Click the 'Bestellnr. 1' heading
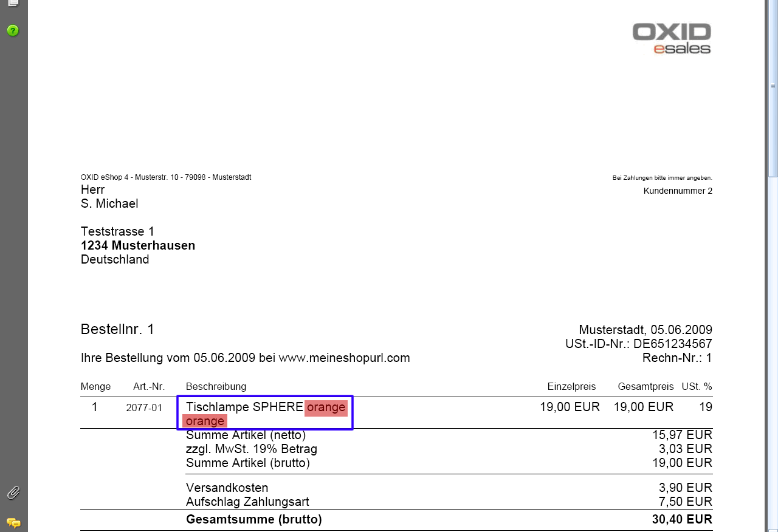778x532 pixels. (x=117, y=329)
